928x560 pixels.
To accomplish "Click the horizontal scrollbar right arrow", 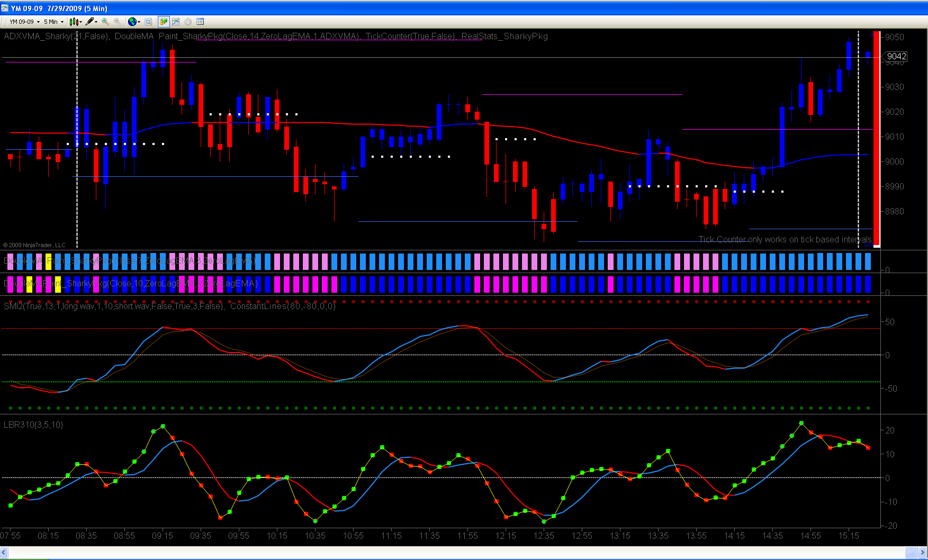I will (923, 553).
